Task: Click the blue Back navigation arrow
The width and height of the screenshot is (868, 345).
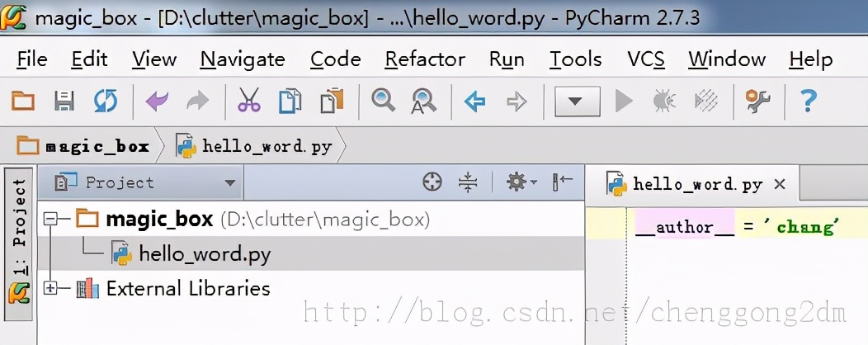Action: click(475, 102)
